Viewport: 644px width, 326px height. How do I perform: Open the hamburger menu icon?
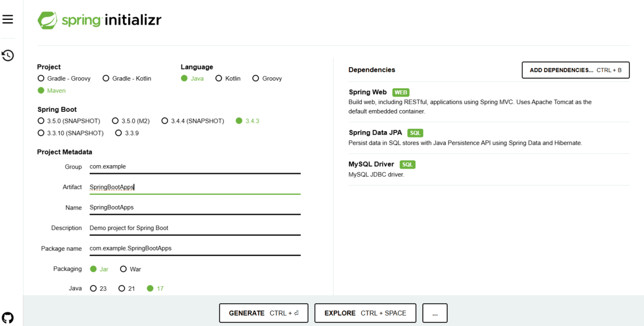[8, 19]
